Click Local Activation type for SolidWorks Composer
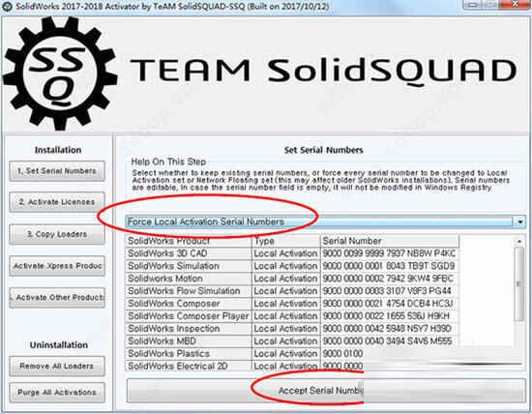532x414 pixels. pyautogui.click(x=286, y=304)
